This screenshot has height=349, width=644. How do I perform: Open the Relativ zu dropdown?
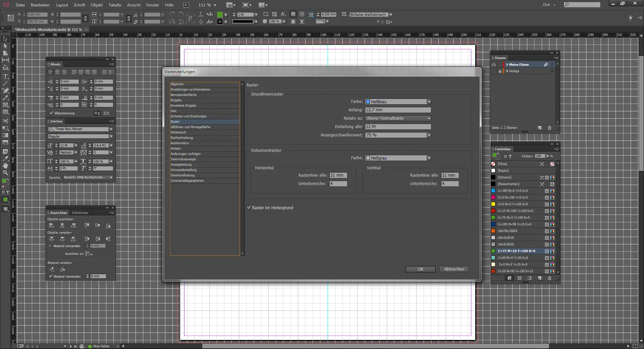pos(398,118)
